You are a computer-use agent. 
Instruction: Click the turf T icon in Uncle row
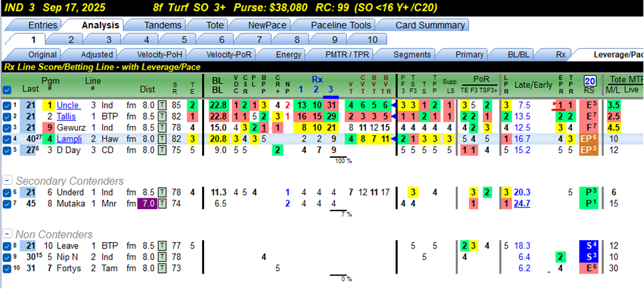pos(163,105)
